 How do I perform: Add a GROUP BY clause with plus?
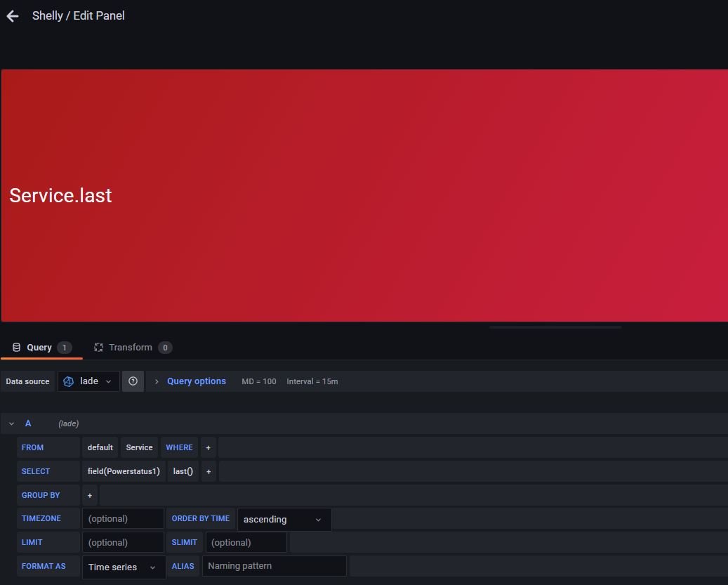[x=90, y=495]
